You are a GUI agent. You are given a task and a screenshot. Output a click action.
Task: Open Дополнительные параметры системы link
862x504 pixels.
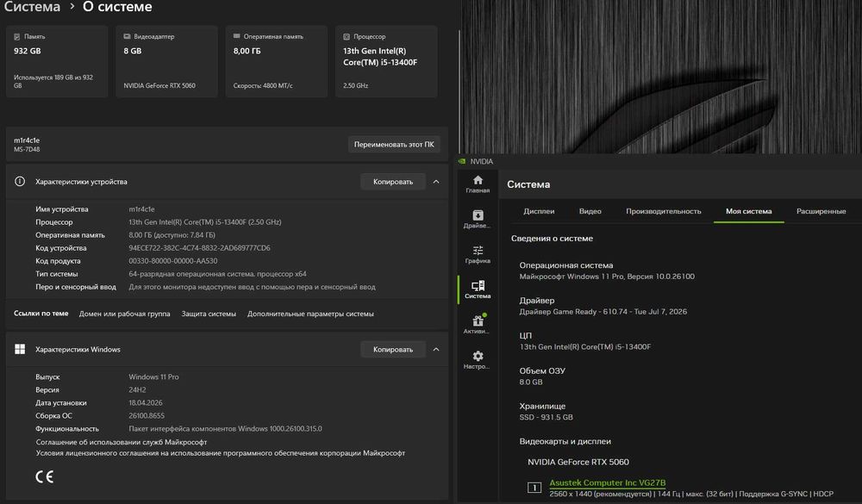pos(310,314)
